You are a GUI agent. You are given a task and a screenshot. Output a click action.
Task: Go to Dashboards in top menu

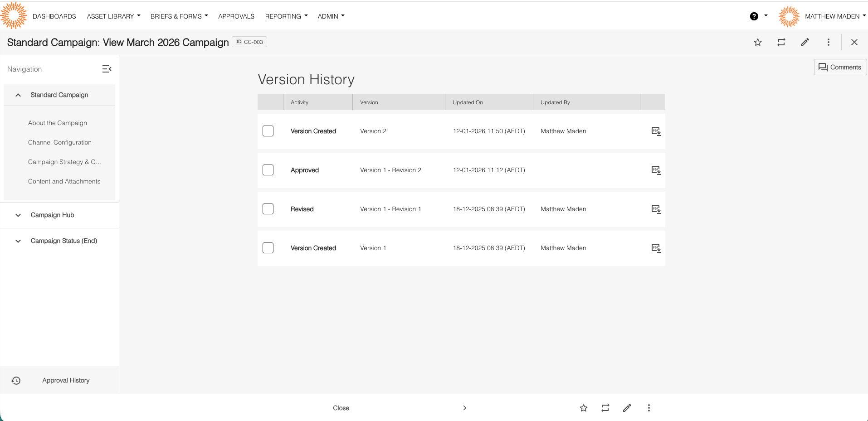54,16
